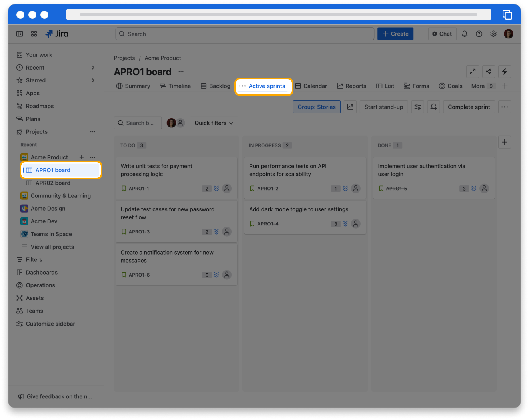Click the Create button
This screenshot has height=420, width=529.
[395, 34]
